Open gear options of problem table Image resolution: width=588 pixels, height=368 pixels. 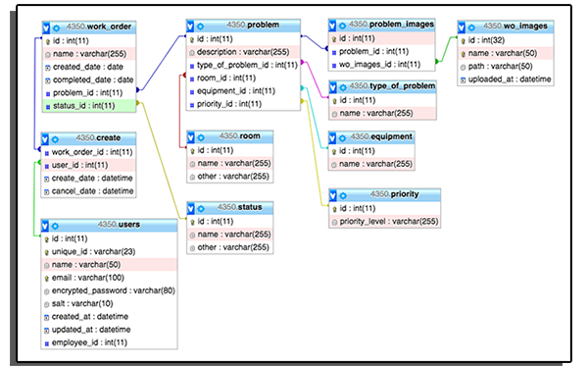[x=200, y=26]
